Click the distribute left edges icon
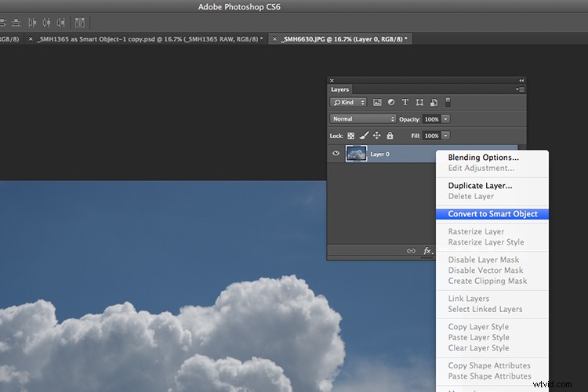This screenshot has height=392, width=588. pyautogui.click(x=32, y=23)
